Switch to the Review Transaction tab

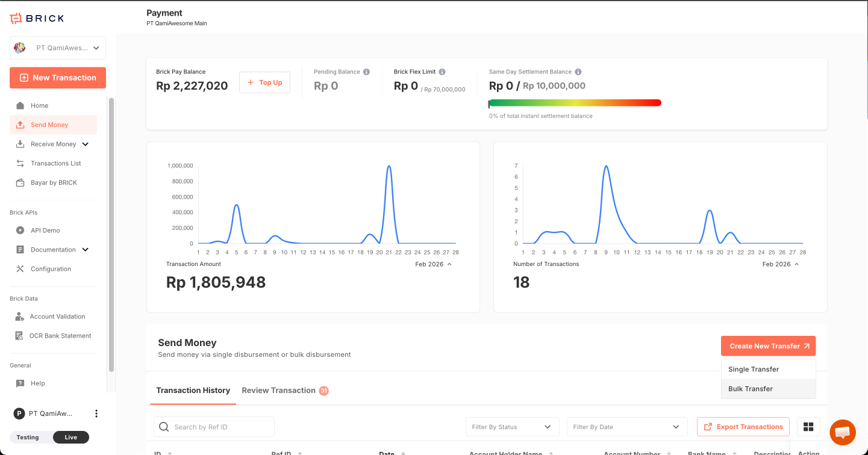(278, 391)
